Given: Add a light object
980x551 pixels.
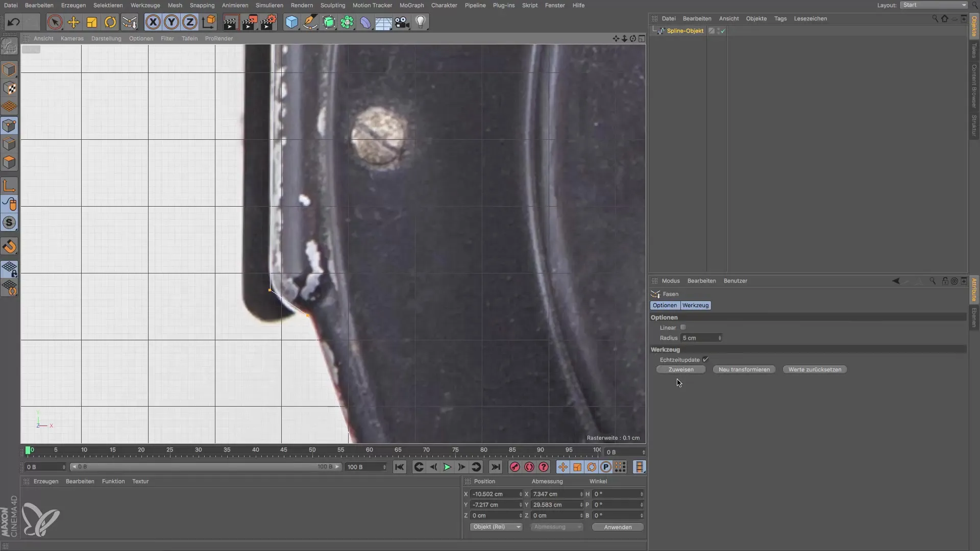Looking at the screenshot, I should click(421, 22).
